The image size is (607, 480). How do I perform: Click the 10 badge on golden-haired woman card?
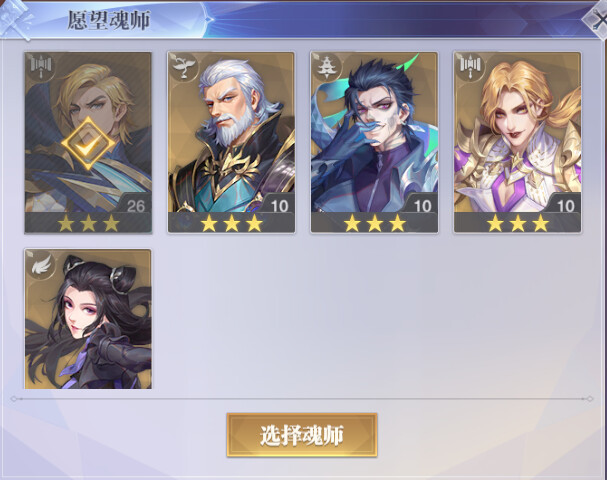(565, 206)
